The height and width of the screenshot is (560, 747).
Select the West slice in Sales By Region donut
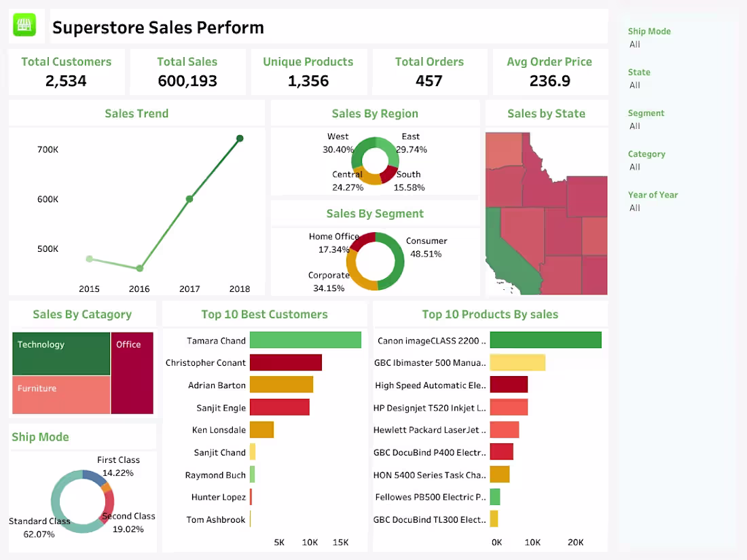pyautogui.click(x=354, y=151)
